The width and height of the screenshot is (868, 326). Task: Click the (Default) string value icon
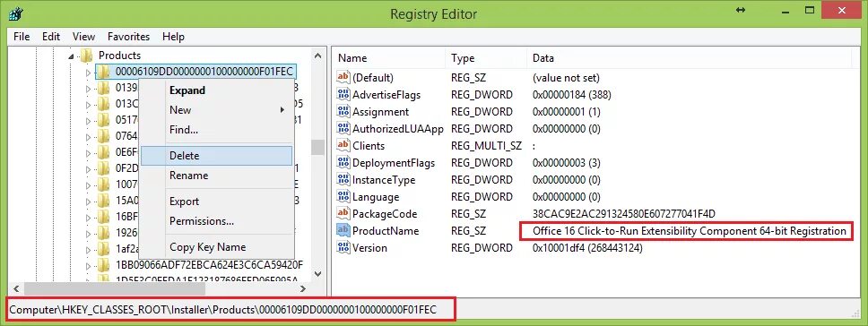click(343, 78)
